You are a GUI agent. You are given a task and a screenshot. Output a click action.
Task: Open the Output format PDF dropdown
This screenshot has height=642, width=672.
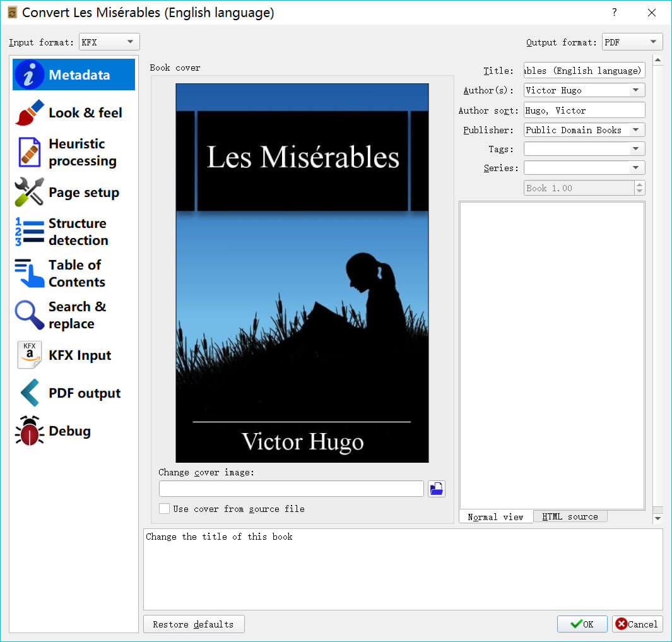click(x=632, y=42)
